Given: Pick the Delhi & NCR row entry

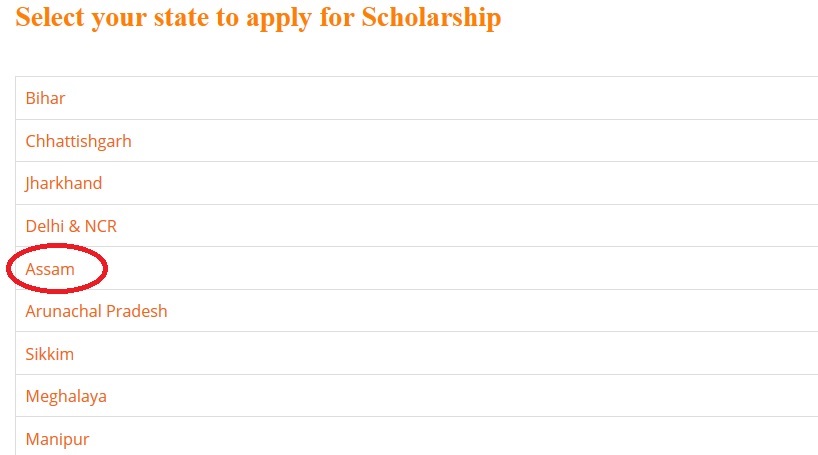Looking at the screenshot, I should pyautogui.click(x=417, y=226).
